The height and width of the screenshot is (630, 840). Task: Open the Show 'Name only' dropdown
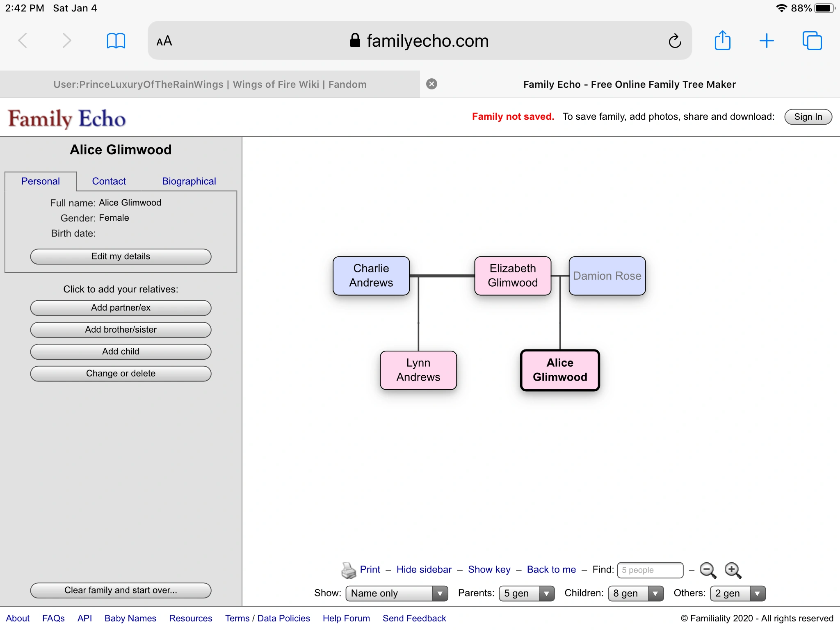[397, 593]
